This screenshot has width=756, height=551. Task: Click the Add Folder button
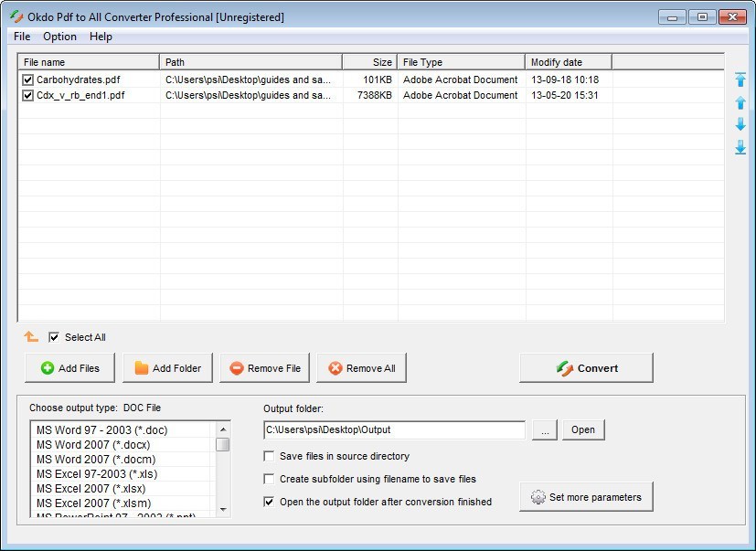(167, 368)
